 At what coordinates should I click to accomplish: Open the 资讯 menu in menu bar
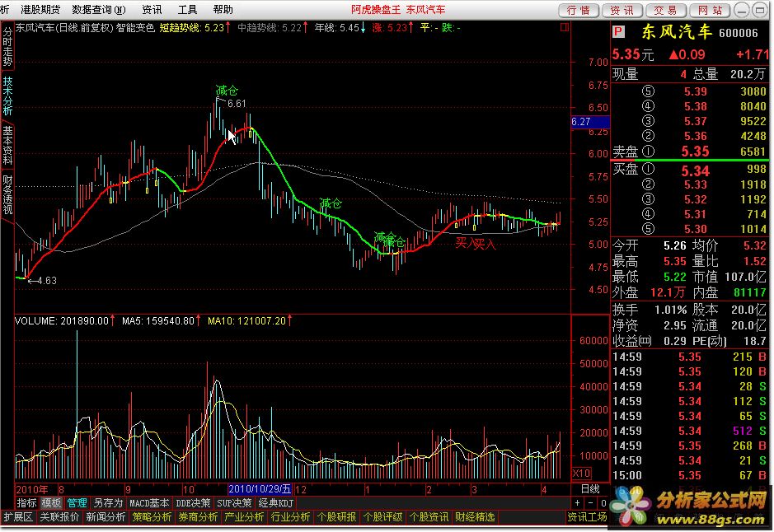tap(152, 9)
